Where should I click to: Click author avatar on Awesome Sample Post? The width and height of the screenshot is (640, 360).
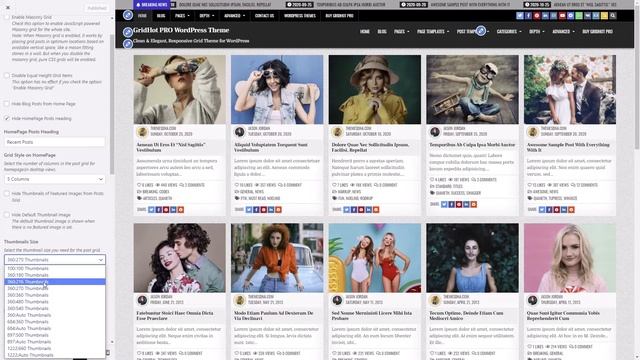533,132
